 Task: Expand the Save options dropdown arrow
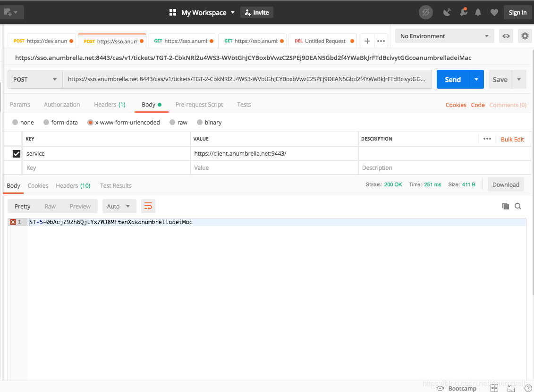(519, 79)
